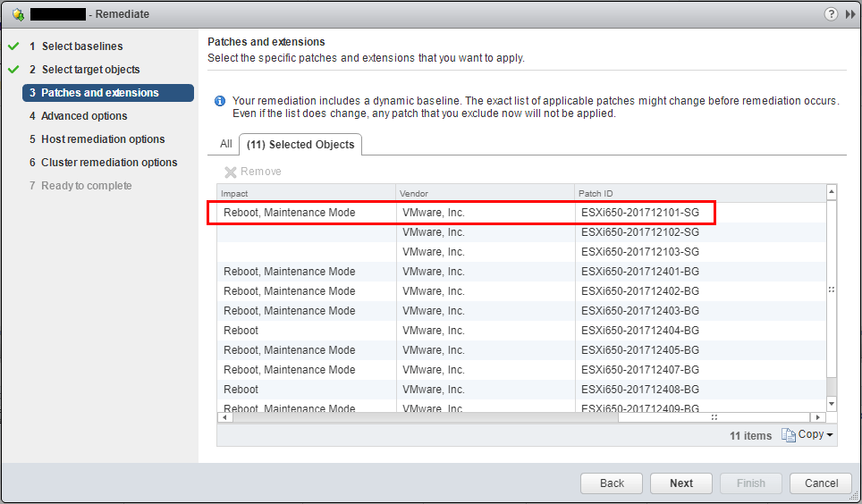Viewport: 862px width, 504px height.
Task: Click the patch list scroll-down arrow
Action: click(832, 404)
